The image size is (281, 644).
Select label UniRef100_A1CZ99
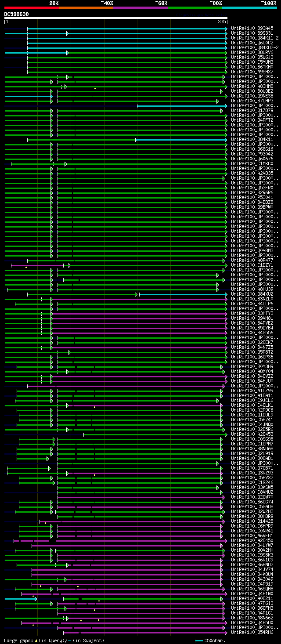click(252, 391)
